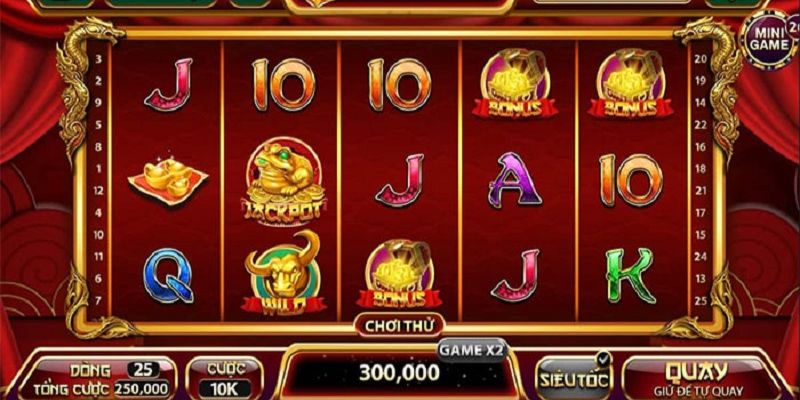
Task: Open the Cược 10K bet selector
Action: (224, 379)
